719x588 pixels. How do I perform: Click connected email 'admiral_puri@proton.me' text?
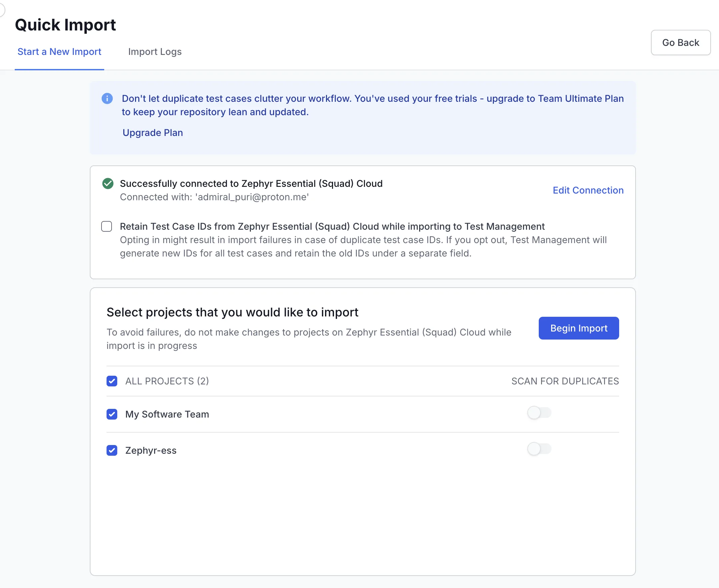point(252,197)
